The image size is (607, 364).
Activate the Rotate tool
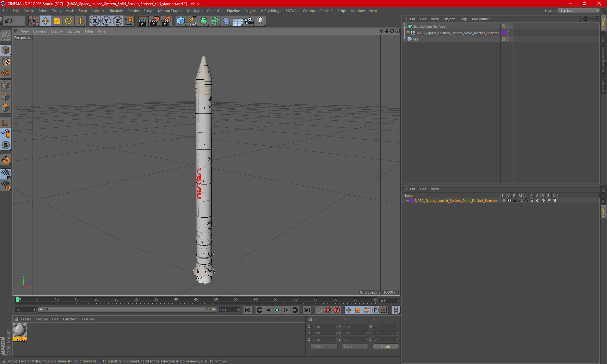click(68, 21)
